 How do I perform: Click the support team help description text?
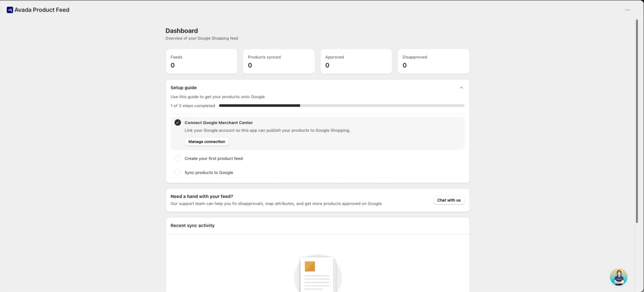tap(276, 204)
